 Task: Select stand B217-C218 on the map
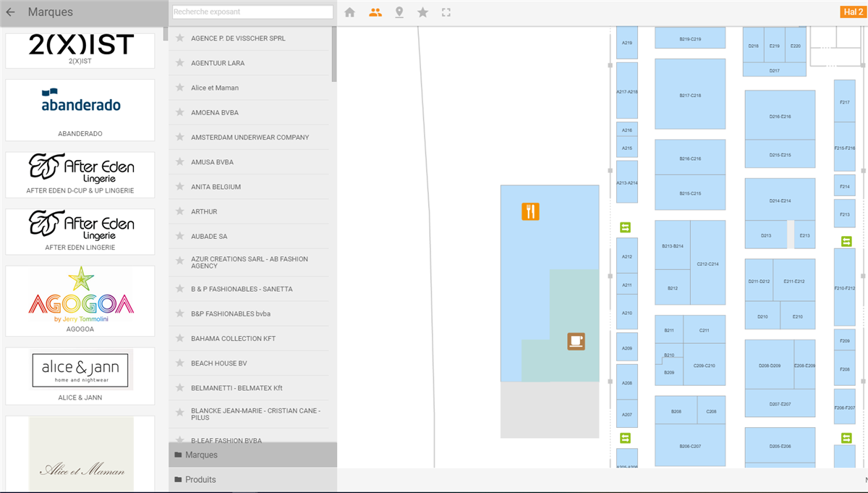(x=690, y=94)
